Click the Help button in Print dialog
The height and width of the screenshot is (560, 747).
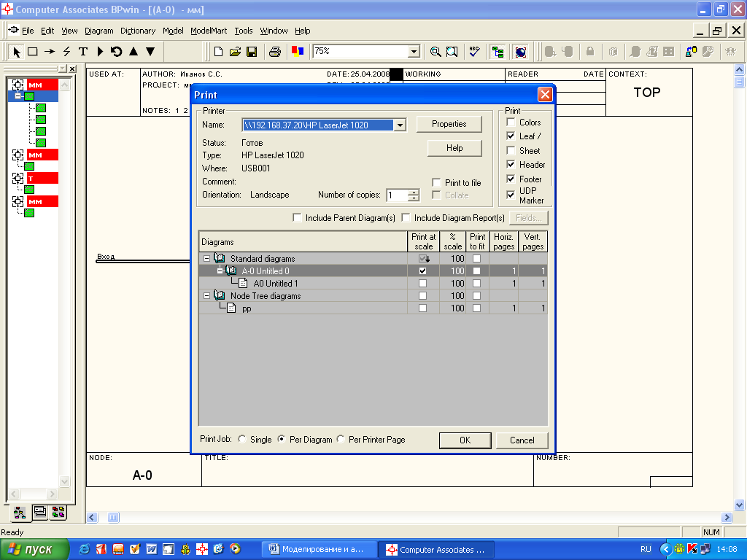(x=454, y=148)
